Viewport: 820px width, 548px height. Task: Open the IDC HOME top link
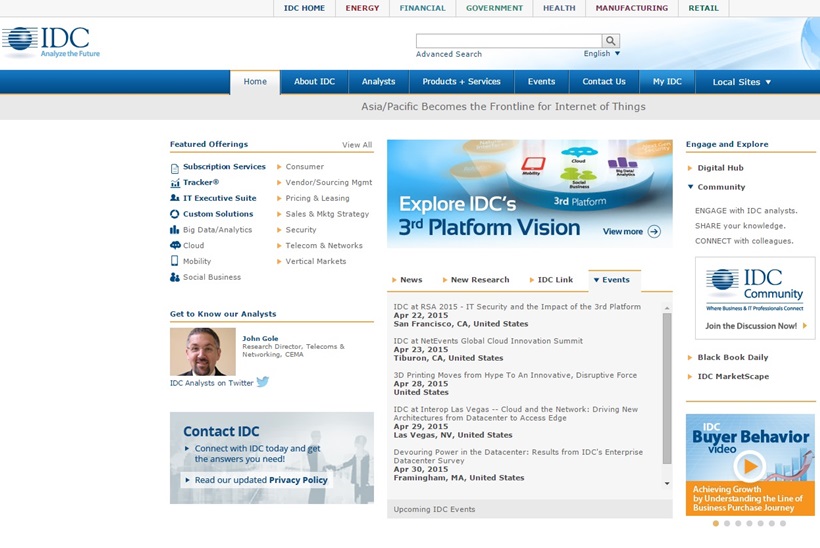(304, 8)
